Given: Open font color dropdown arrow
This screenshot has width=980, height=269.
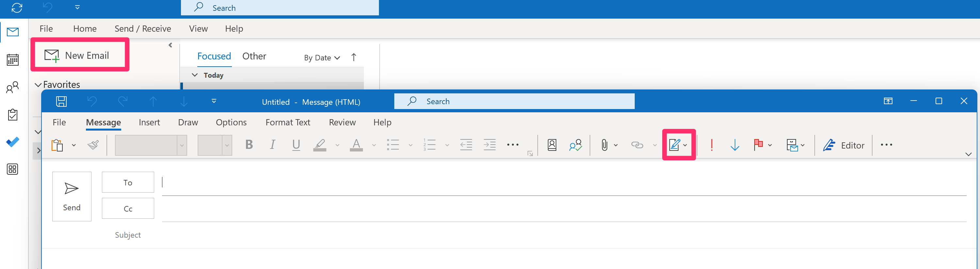Looking at the screenshot, I should [374, 145].
